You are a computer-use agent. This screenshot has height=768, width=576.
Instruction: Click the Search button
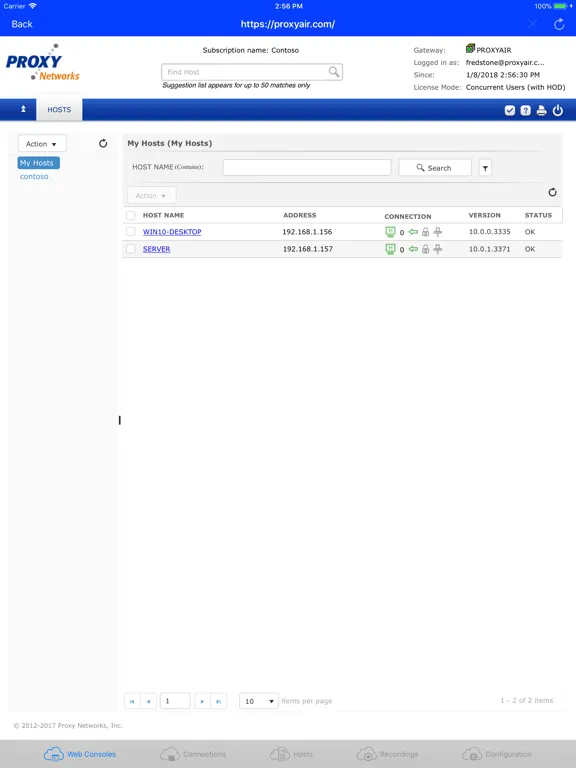pyautogui.click(x=435, y=168)
